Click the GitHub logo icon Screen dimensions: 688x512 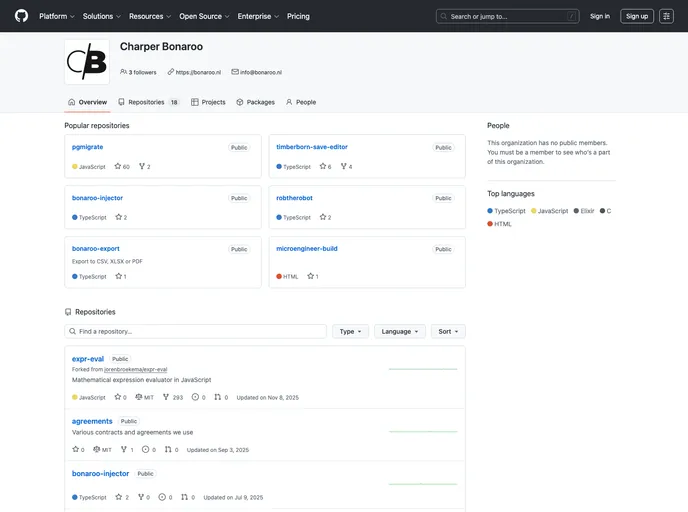click(x=22, y=16)
